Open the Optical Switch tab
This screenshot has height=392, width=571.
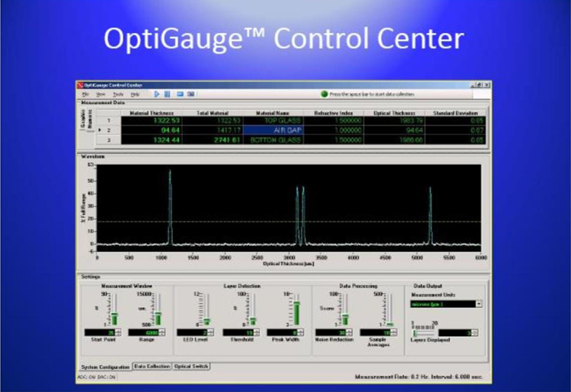(191, 366)
